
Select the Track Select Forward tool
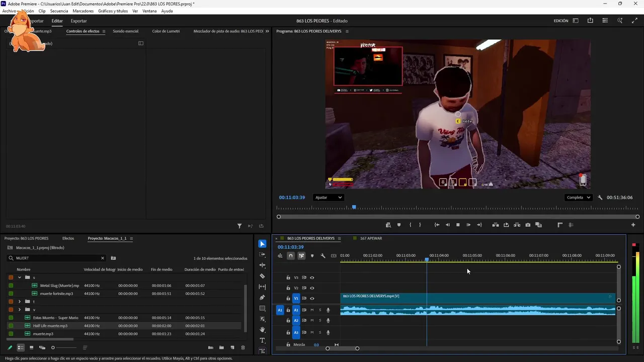click(x=262, y=255)
